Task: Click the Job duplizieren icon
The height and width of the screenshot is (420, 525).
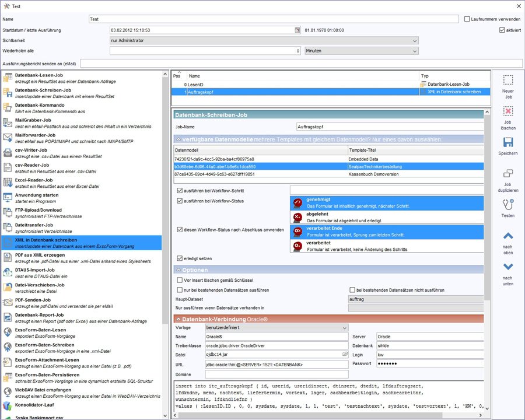Action: point(508,173)
